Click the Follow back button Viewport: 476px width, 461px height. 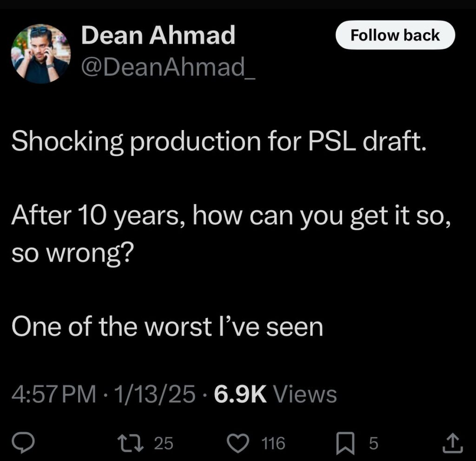tap(395, 35)
